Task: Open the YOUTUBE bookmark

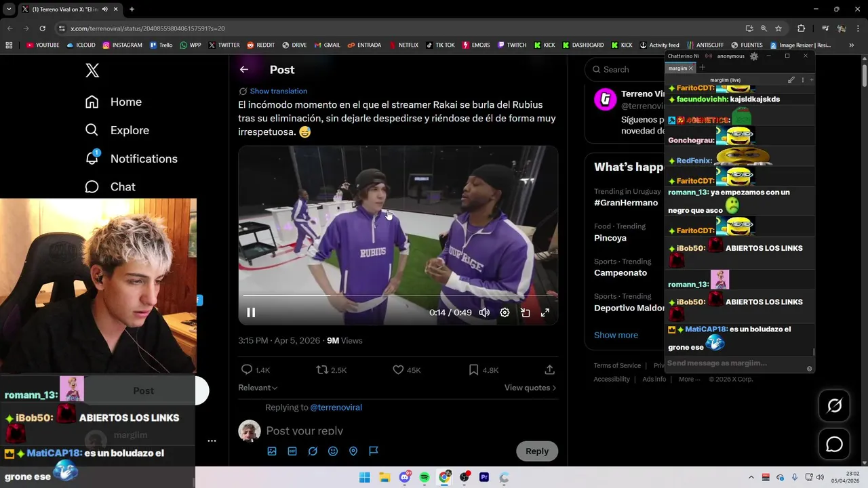Action: 43,45
